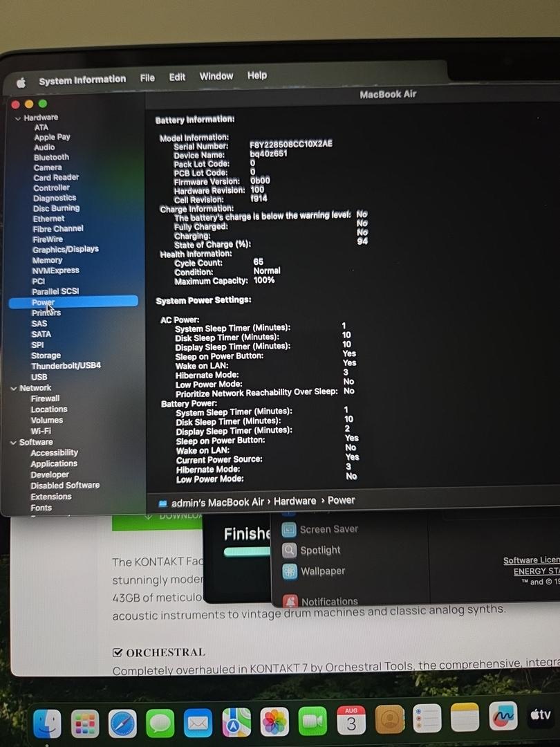Select the highlighted Power item in the sidebar
The height and width of the screenshot is (747, 560).
[73, 302]
